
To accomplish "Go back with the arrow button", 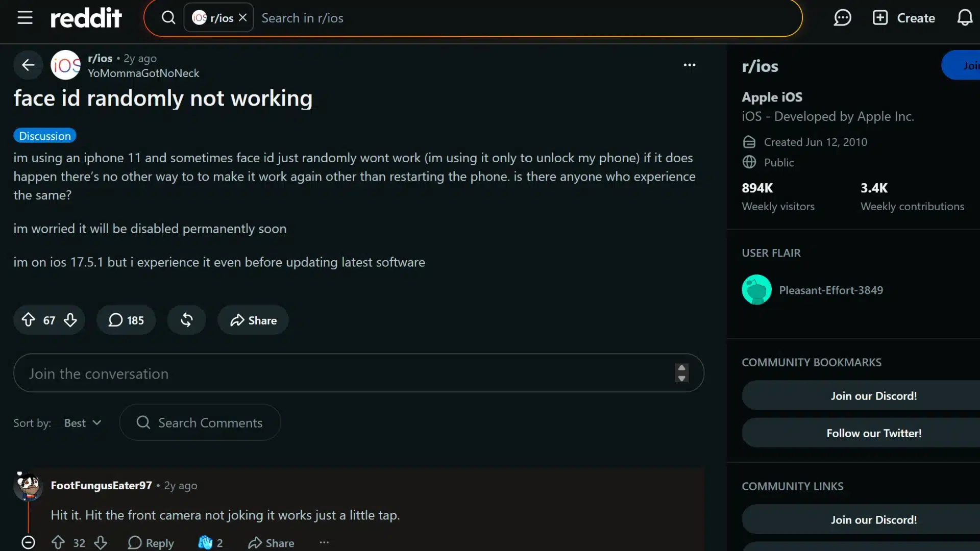I will pos(28,65).
